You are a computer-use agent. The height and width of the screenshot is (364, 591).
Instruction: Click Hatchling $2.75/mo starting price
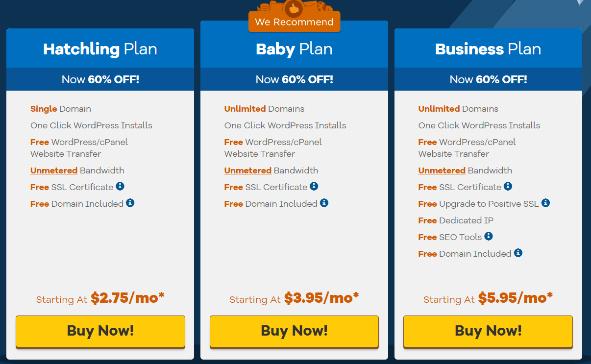click(127, 298)
